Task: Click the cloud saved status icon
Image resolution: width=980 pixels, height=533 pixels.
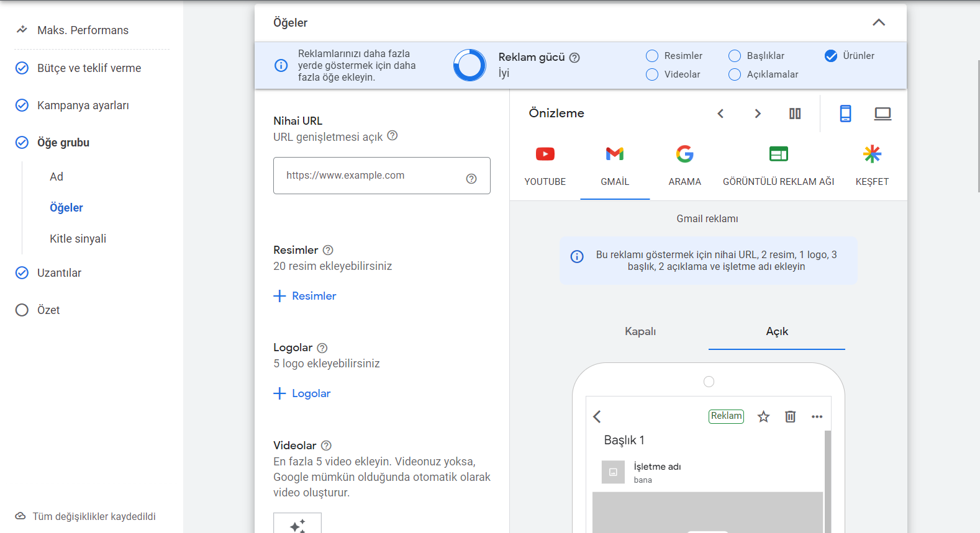Action: [20, 516]
